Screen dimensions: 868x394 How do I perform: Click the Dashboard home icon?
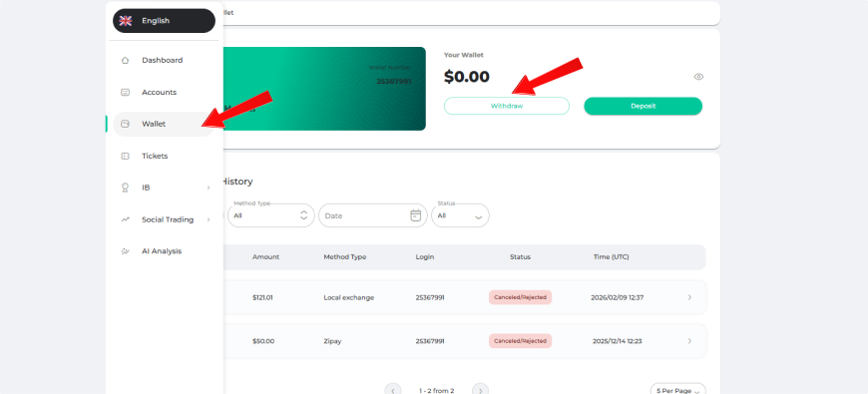point(125,60)
